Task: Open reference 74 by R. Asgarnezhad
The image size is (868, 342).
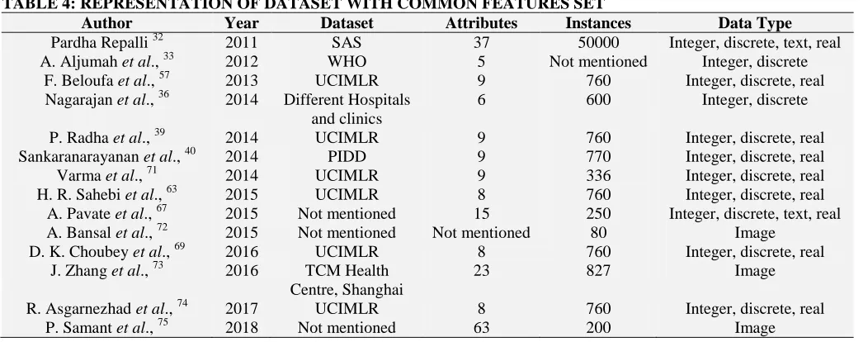Action: (x=182, y=303)
